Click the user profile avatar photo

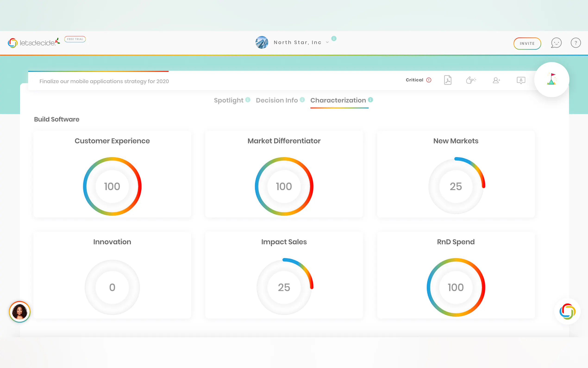click(x=20, y=311)
